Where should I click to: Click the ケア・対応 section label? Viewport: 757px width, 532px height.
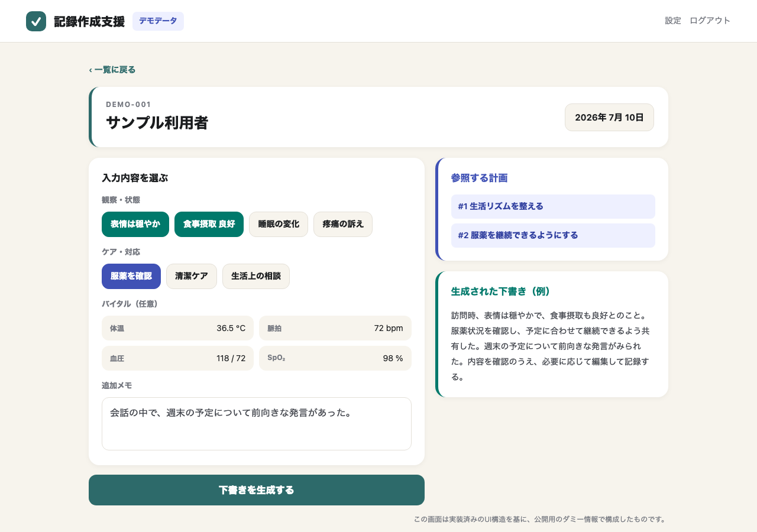(121, 252)
